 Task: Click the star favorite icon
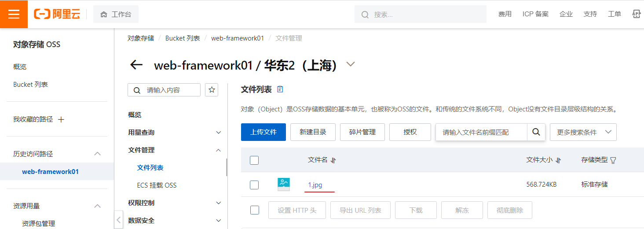click(x=212, y=90)
